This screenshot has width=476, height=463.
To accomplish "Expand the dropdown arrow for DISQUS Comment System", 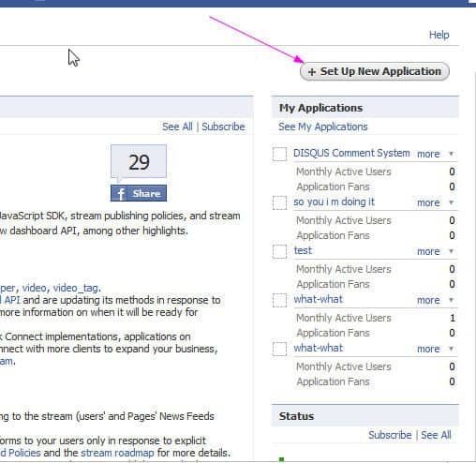I will pyautogui.click(x=451, y=154).
